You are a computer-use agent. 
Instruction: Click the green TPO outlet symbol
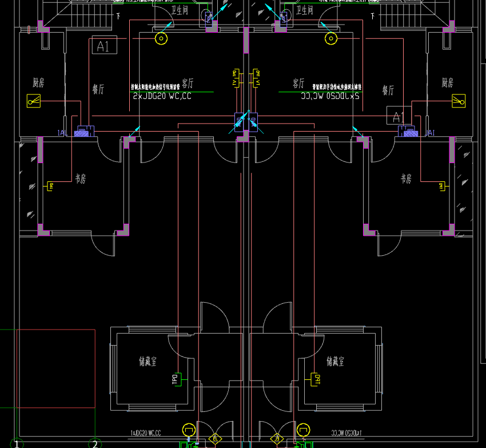[x=179, y=379]
